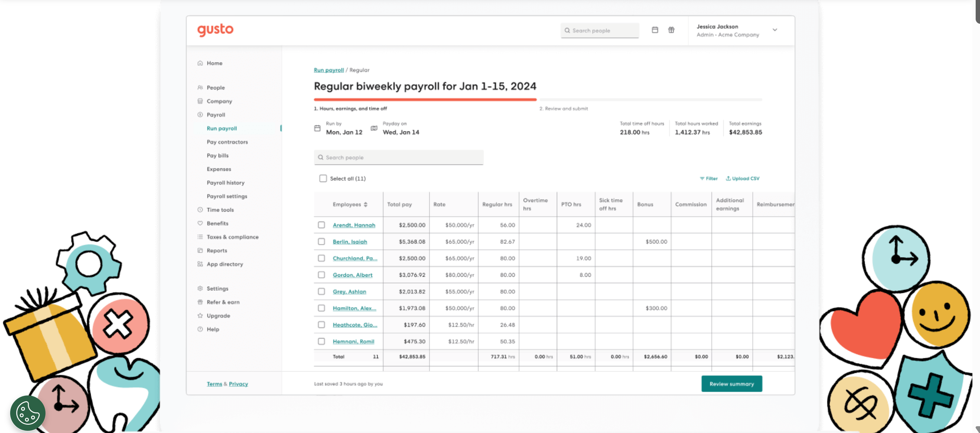
Task: Click Churchland PTO hrs 19.00 cell
Action: click(x=576, y=259)
